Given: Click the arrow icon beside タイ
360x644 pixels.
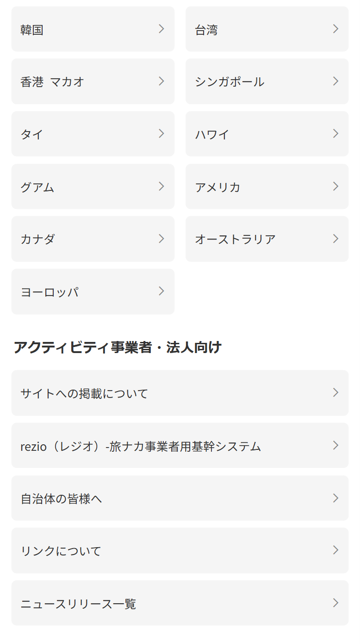Looking at the screenshot, I should 161,134.
